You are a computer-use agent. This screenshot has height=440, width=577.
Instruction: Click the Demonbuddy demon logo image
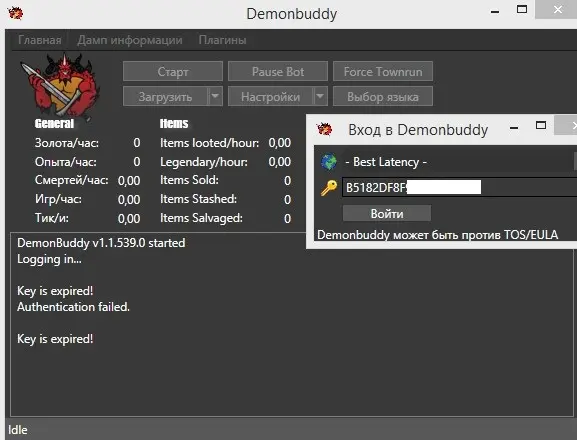tap(61, 85)
